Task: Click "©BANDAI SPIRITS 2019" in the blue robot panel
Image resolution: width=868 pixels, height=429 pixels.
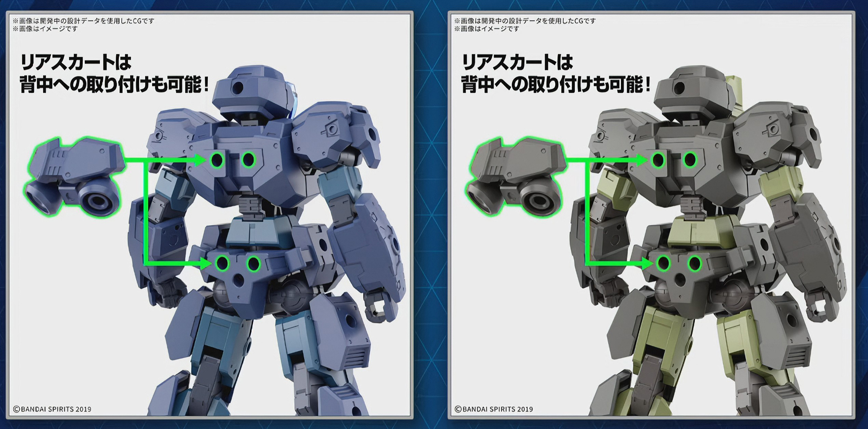Action: point(52,409)
